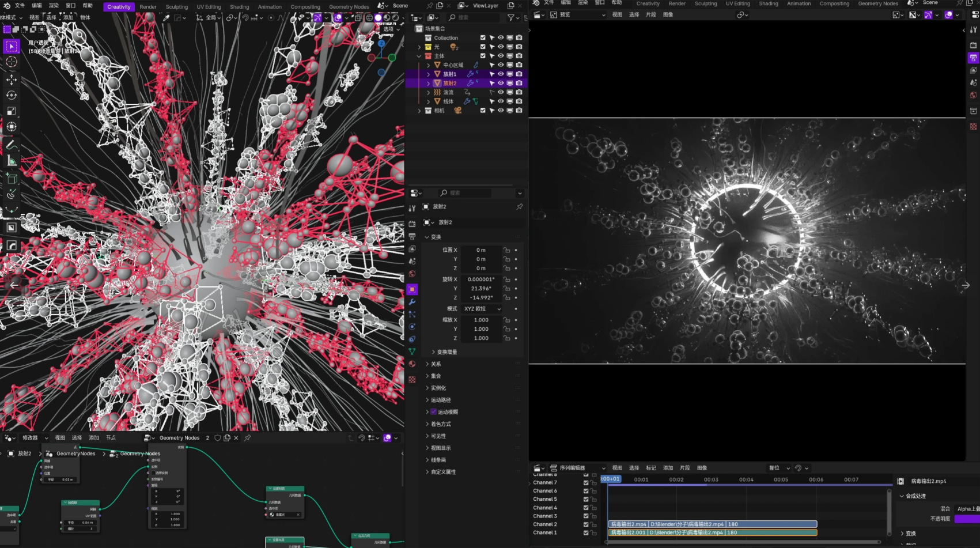
Task: Toggle the 运动模糊 checkbox
Action: [x=434, y=412]
